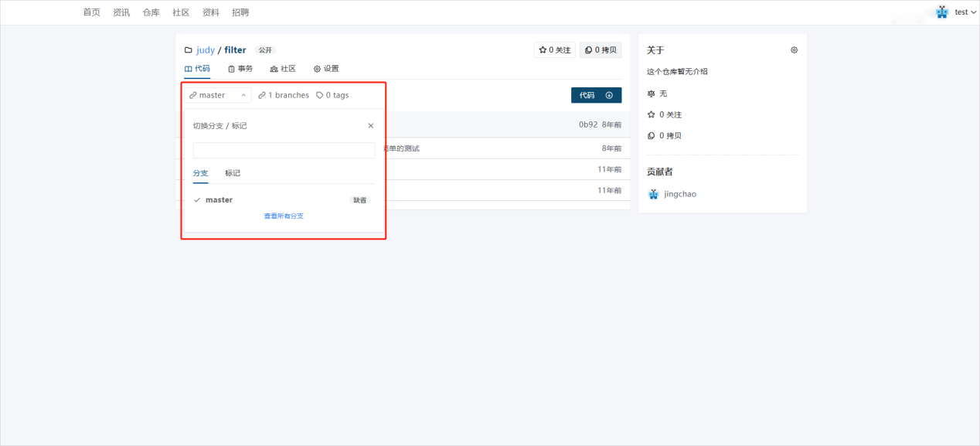Viewport: 980px width, 446px height.
Task: Click the download icon on 代码 button
Action: tap(609, 96)
